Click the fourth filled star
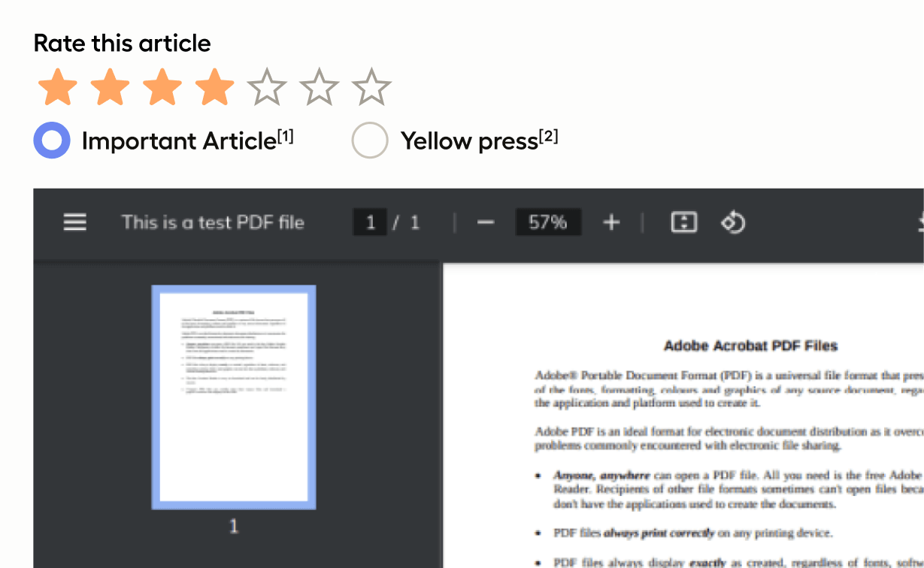The width and height of the screenshot is (924, 568). [x=215, y=87]
